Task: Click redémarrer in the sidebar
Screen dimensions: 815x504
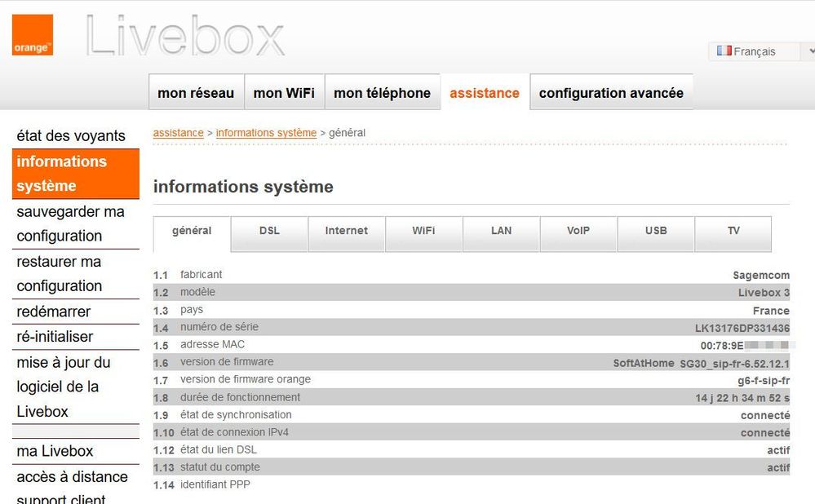Action: 76,312
